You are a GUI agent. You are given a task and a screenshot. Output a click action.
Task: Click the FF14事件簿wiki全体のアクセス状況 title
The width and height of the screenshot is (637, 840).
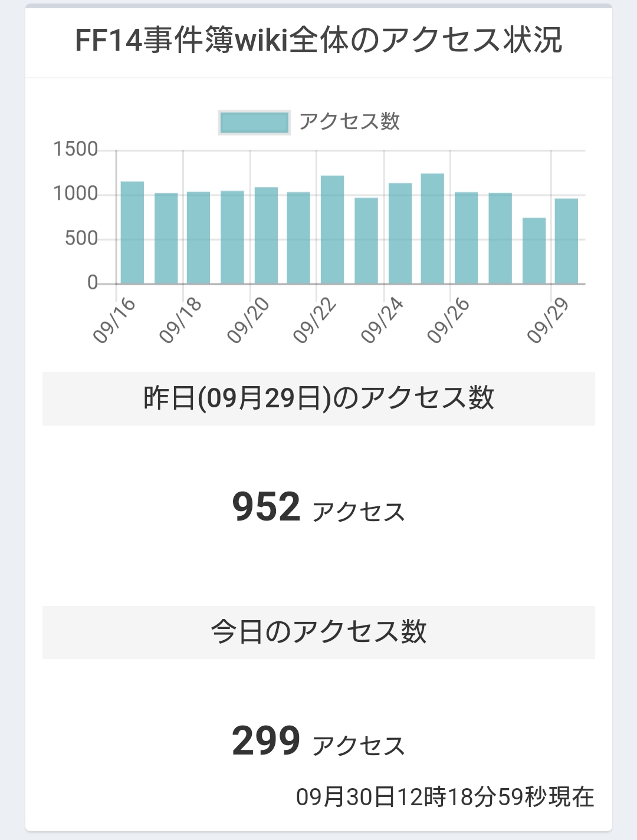click(318, 41)
